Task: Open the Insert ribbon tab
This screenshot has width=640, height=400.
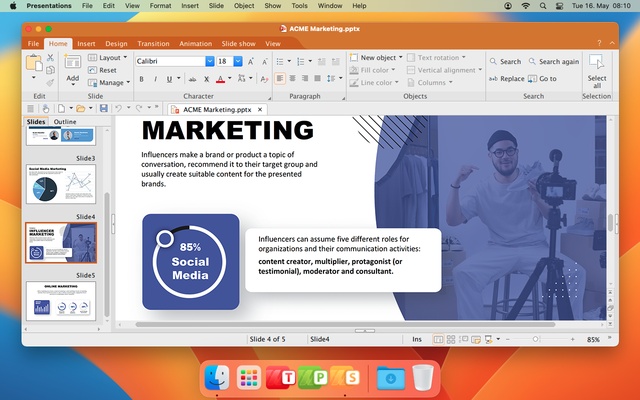Action: coord(86,44)
